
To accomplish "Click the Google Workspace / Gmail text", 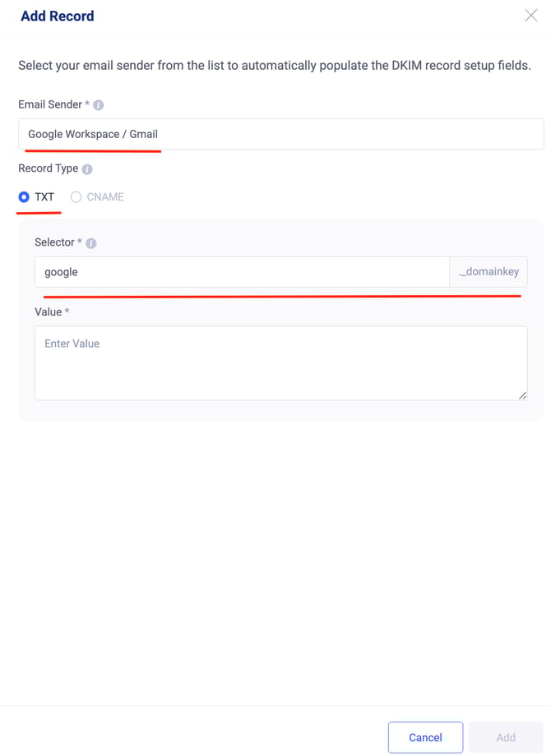I will pos(93,134).
